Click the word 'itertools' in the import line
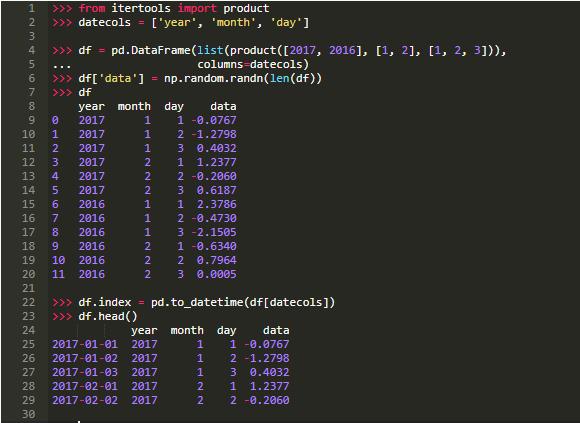Image resolution: width=580 pixels, height=423 pixels. (x=141, y=8)
